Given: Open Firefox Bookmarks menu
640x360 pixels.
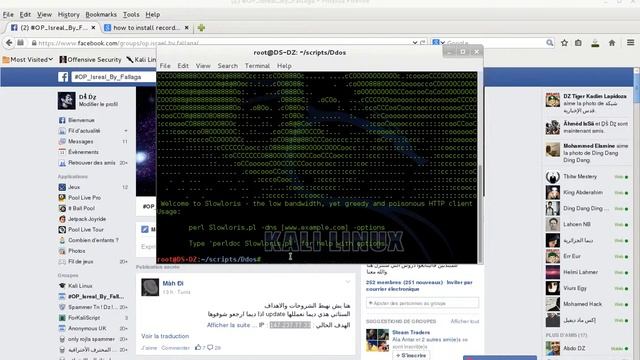Looking at the screenshot, I should click(x=101, y=14).
